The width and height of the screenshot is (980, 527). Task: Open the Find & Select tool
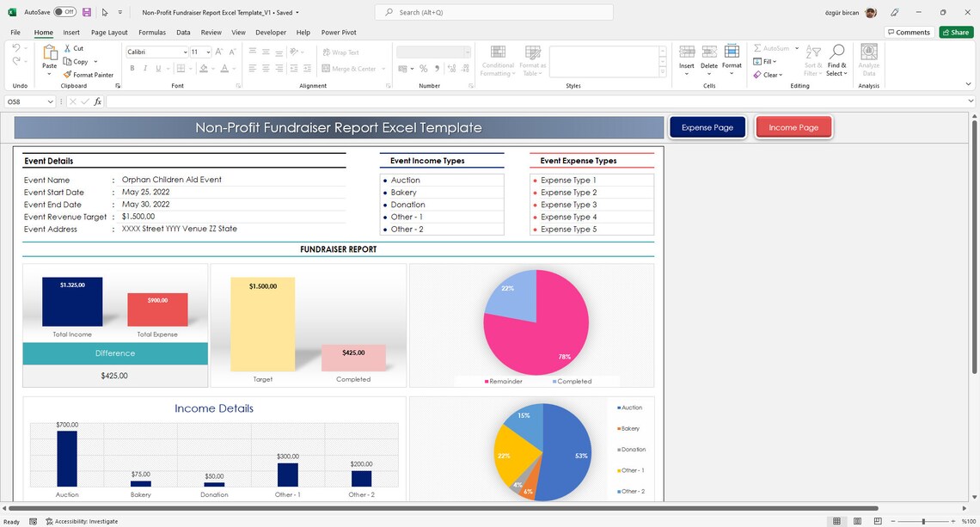click(x=836, y=58)
